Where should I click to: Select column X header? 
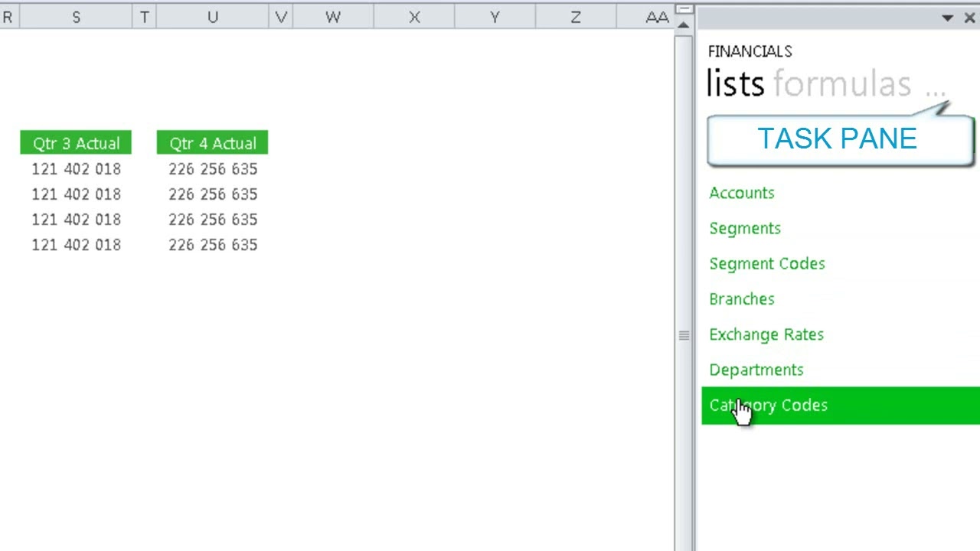(414, 17)
